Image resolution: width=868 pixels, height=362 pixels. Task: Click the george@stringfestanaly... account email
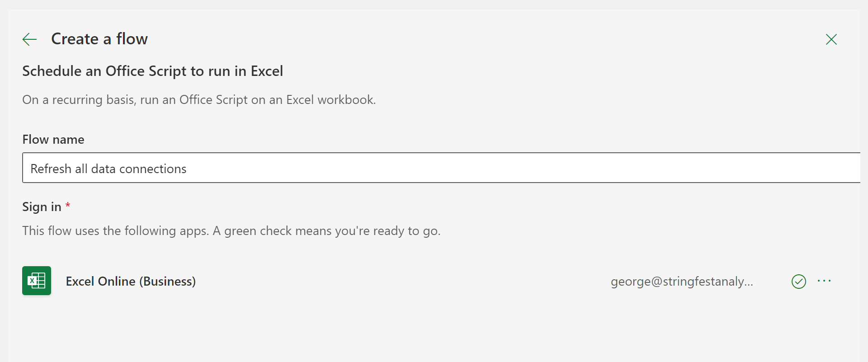(x=682, y=282)
